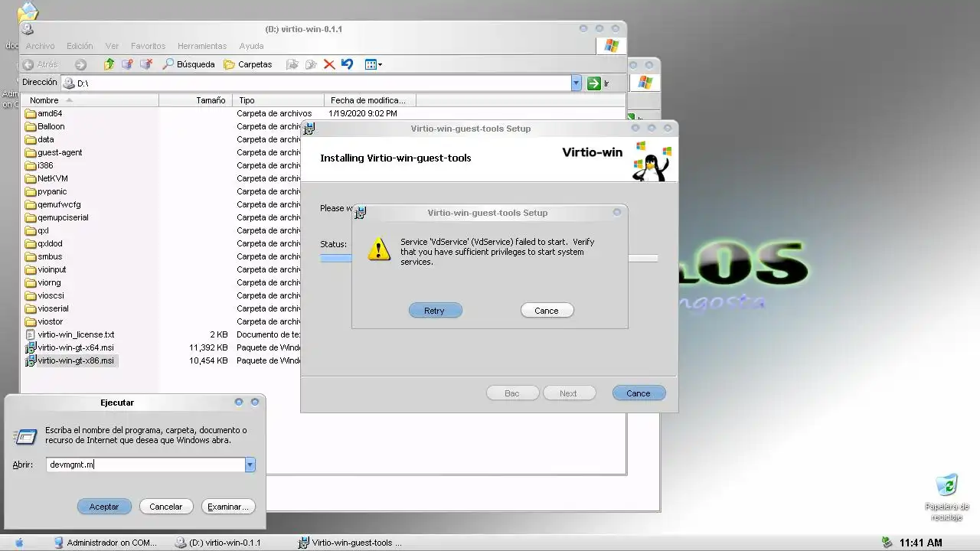This screenshot has width=980, height=551.
Task: Select virtio-win-gt-x64.msi installer file
Action: click(70, 347)
